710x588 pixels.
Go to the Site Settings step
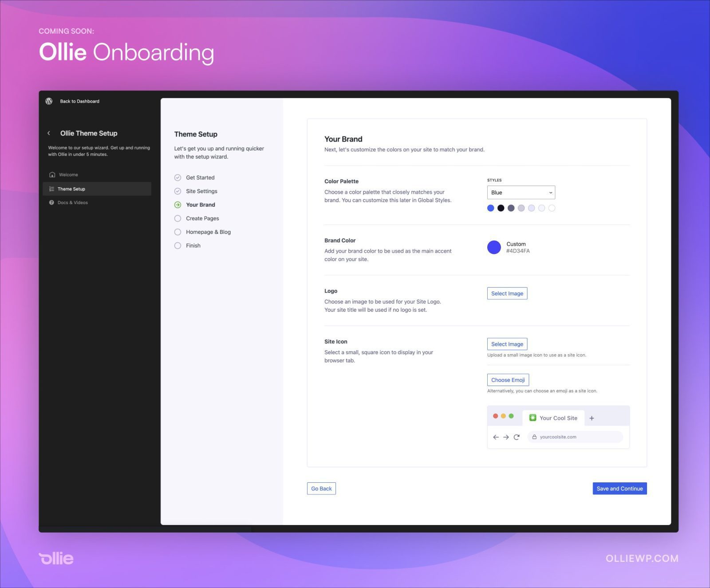201,191
